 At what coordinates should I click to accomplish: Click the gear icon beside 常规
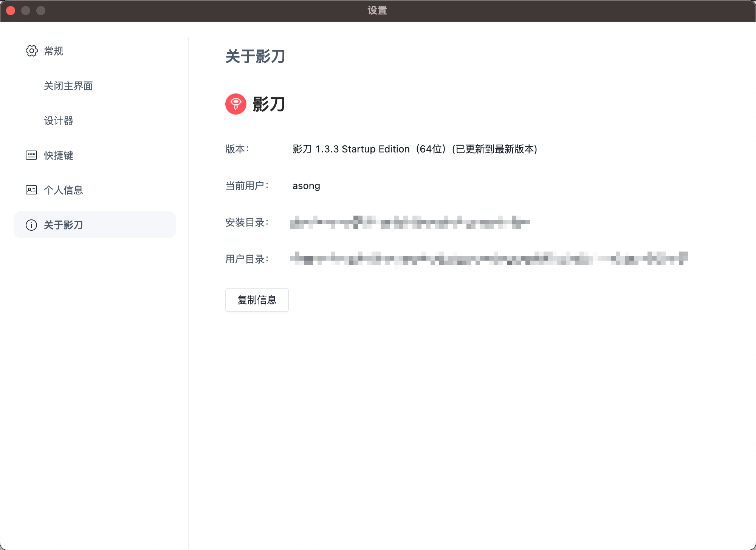coord(31,51)
